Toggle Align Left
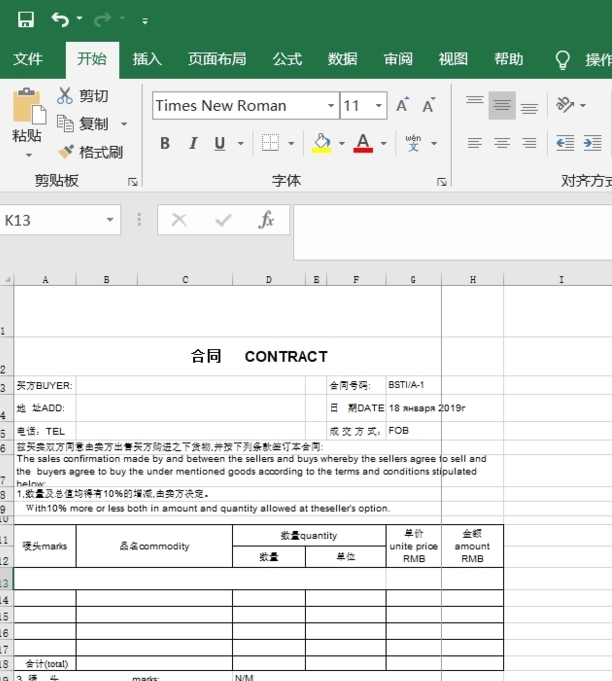 [x=475, y=143]
